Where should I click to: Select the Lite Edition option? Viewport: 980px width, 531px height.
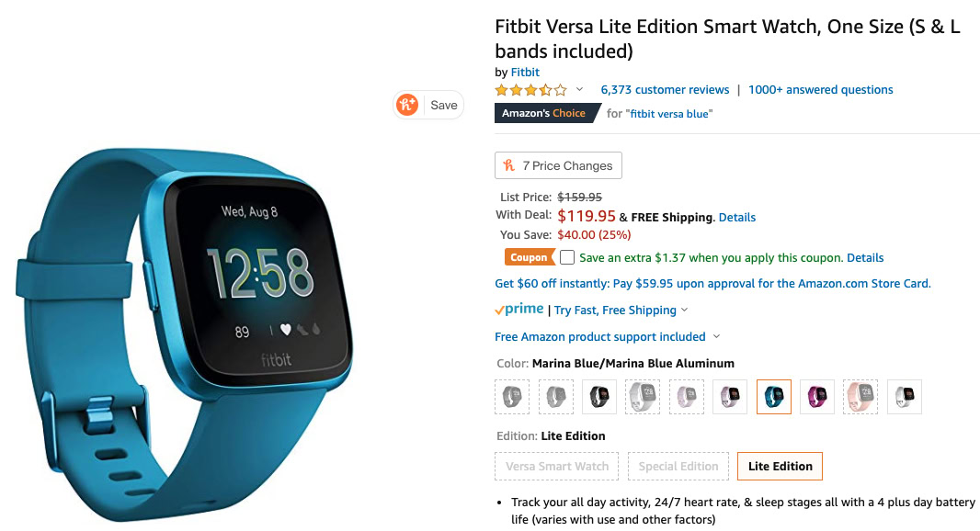coord(780,466)
